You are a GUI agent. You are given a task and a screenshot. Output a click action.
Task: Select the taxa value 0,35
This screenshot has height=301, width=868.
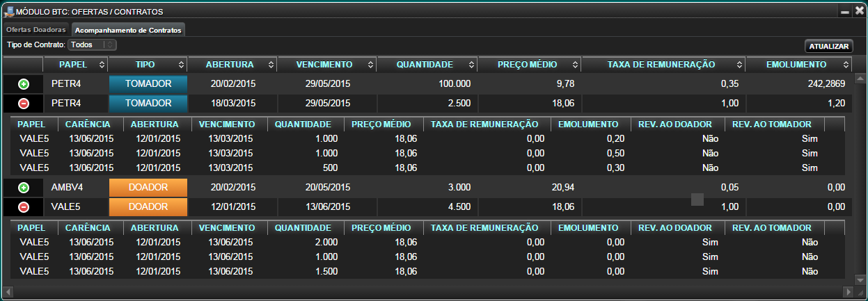pyautogui.click(x=729, y=84)
